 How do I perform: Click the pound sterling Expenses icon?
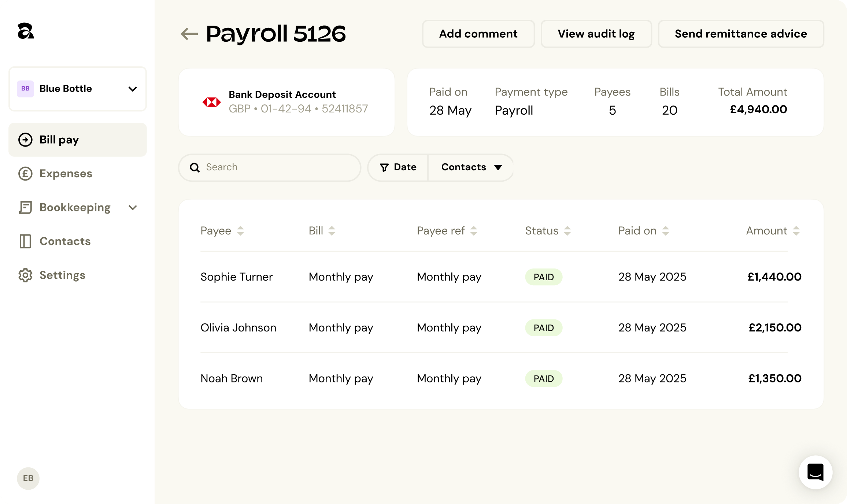(x=25, y=174)
